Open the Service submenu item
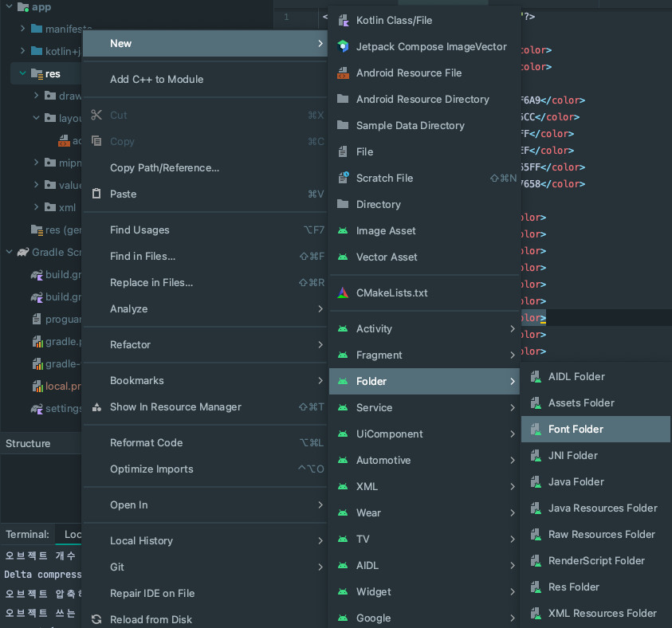 (x=424, y=408)
